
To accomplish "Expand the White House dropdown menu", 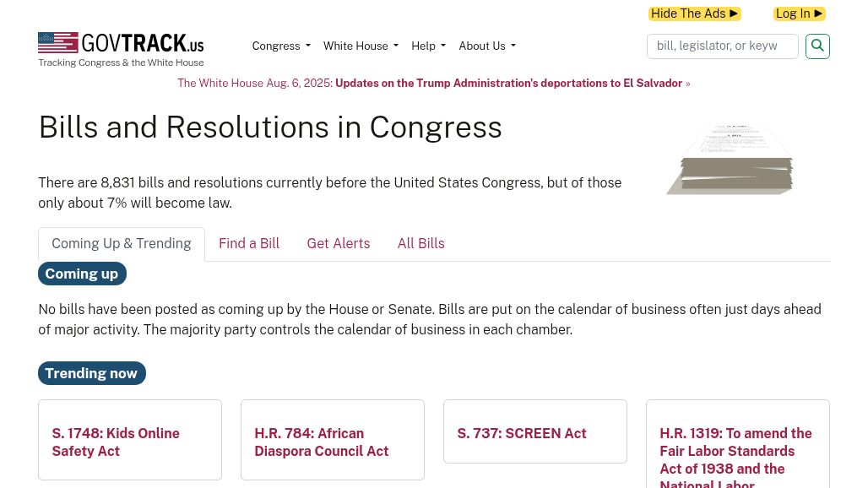I will tap(361, 46).
